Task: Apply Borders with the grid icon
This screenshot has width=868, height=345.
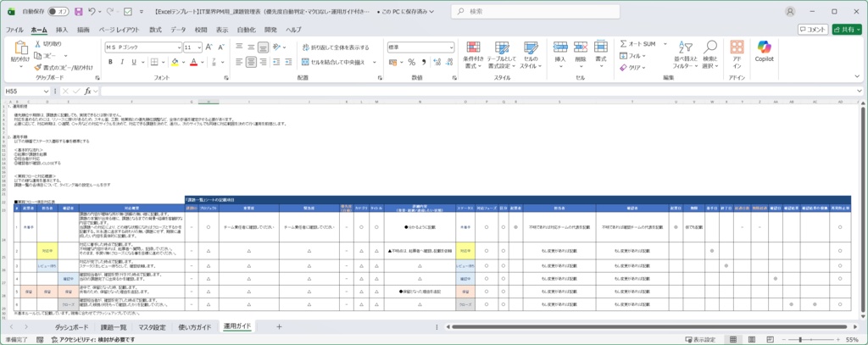Action: (x=153, y=62)
